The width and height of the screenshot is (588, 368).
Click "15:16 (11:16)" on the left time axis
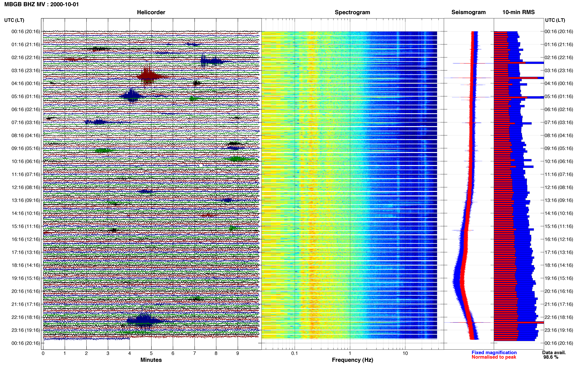coord(26,226)
